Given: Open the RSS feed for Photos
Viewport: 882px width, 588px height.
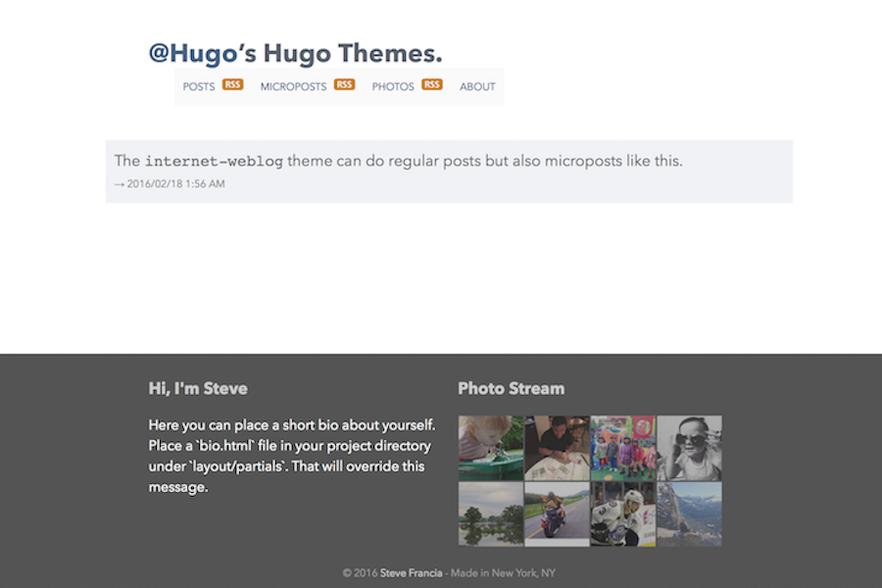Looking at the screenshot, I should tap(431, 84).
